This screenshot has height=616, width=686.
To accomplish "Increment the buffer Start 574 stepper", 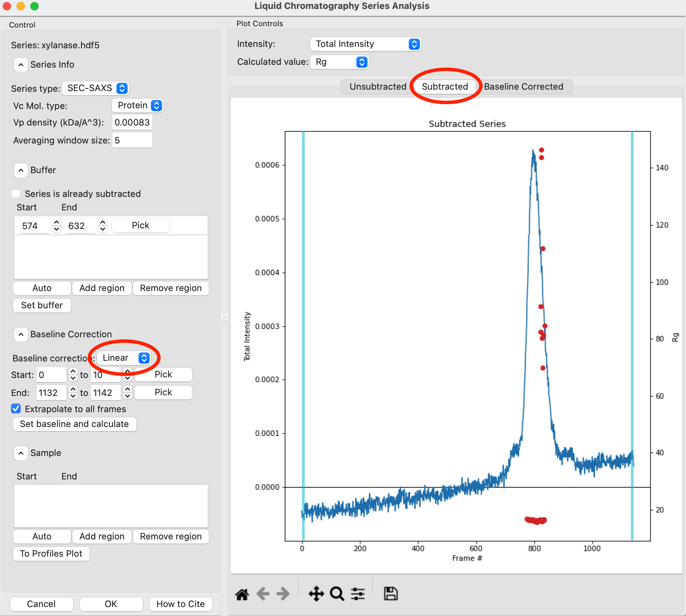I will (57, 222).
